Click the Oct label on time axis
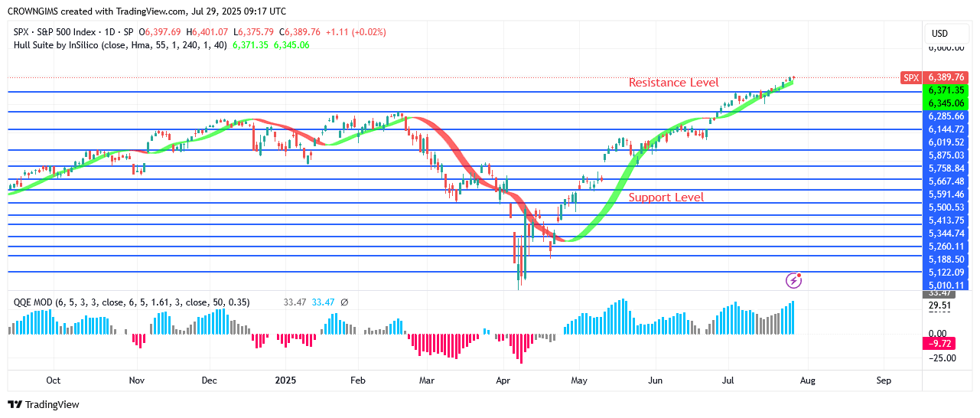Viewport: 980px width, 418px height. [54, 380]
